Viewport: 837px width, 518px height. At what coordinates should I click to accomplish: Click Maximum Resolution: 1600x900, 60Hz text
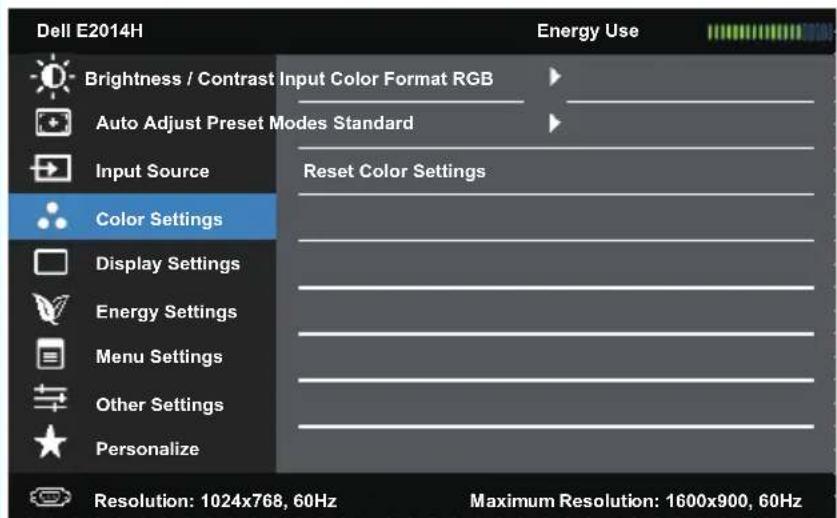coord(636,501)
